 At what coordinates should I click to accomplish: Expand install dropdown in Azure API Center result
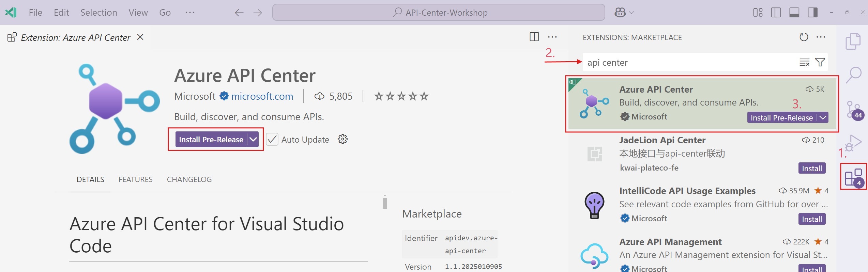(x=823, y=117)
